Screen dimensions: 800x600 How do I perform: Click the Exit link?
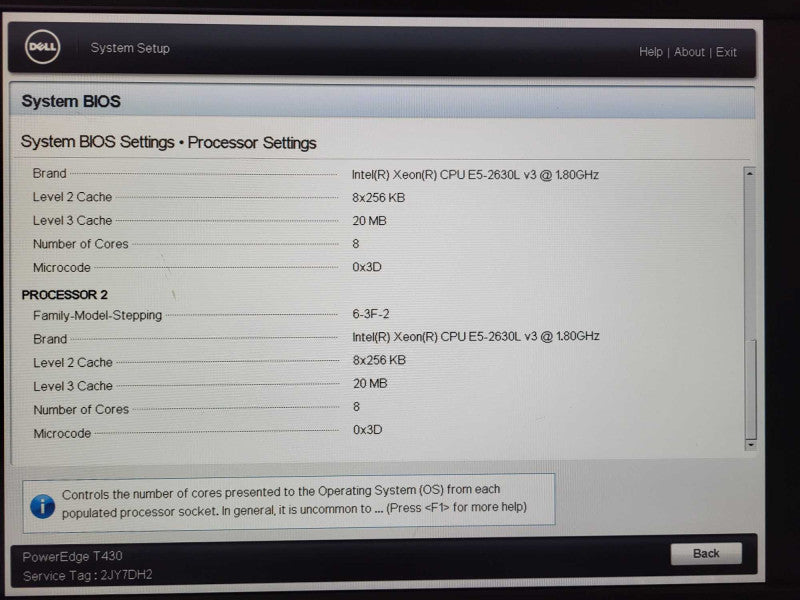(726, 52)
